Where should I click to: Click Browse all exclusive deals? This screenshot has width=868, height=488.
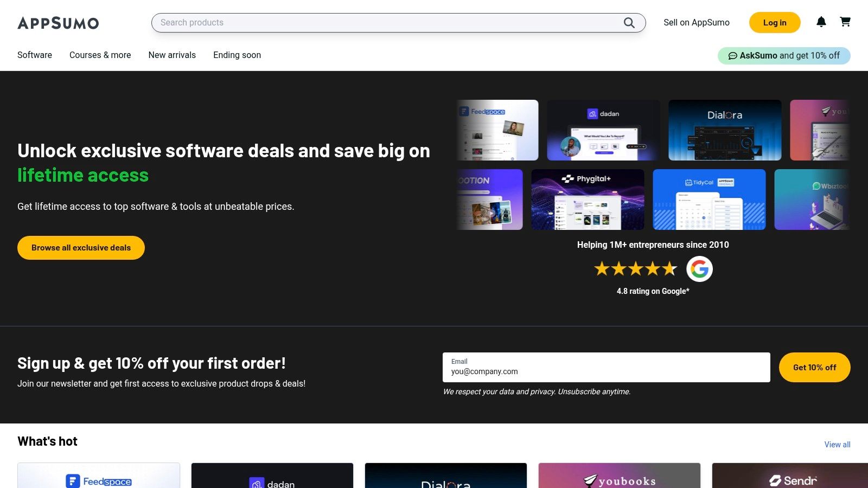tap(81, 248)
